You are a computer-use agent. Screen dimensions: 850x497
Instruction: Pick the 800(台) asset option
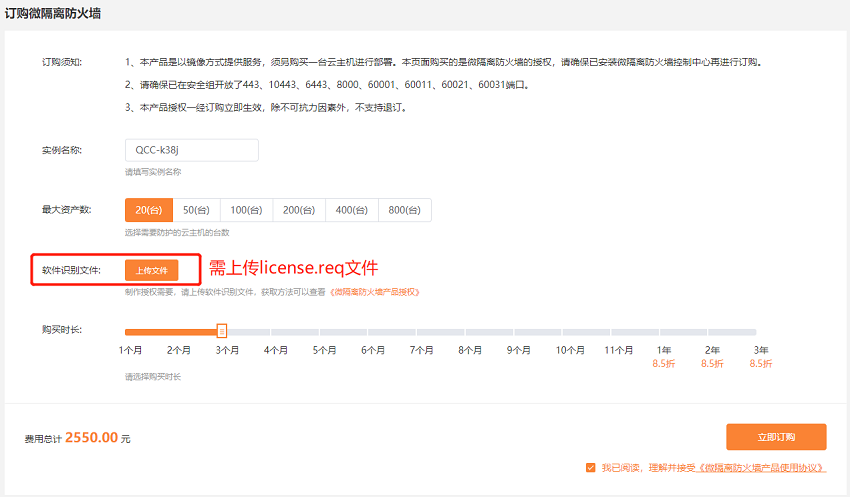(405, 209)
